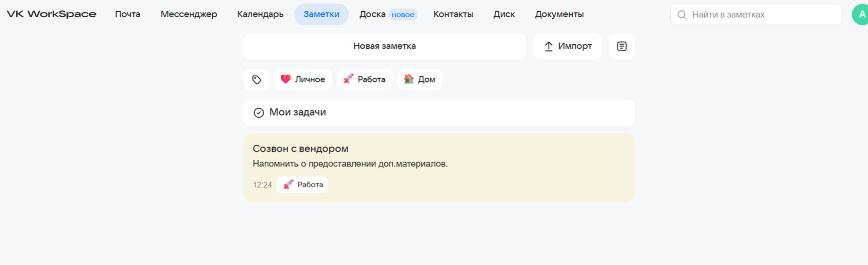Click the VK WorkSpace logo
The height and width of the screenshot is (265, 868).
click(x=52, y=14)
